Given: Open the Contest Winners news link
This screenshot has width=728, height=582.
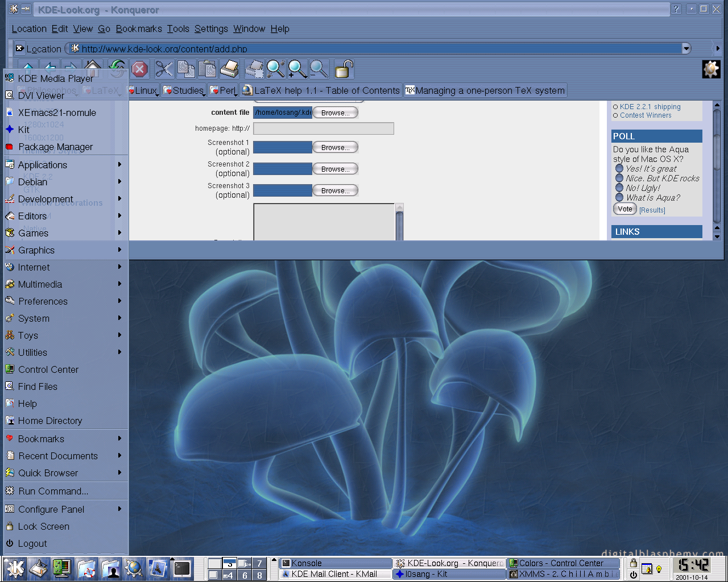Looking at the screenshot, I should [x=646, y=115].
